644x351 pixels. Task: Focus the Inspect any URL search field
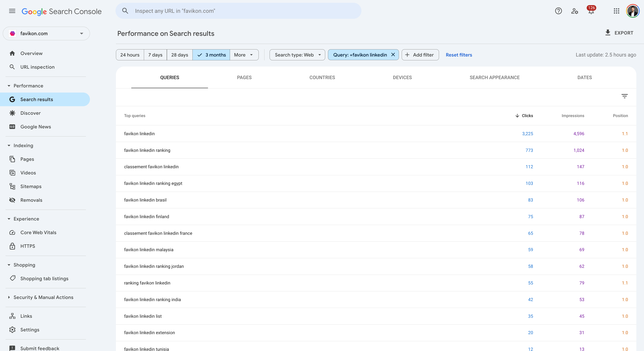pos(238,11)
